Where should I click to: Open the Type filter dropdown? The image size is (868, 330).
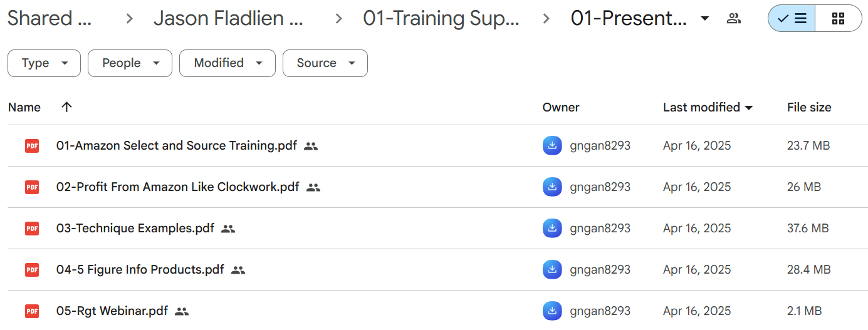coord(44,63)
